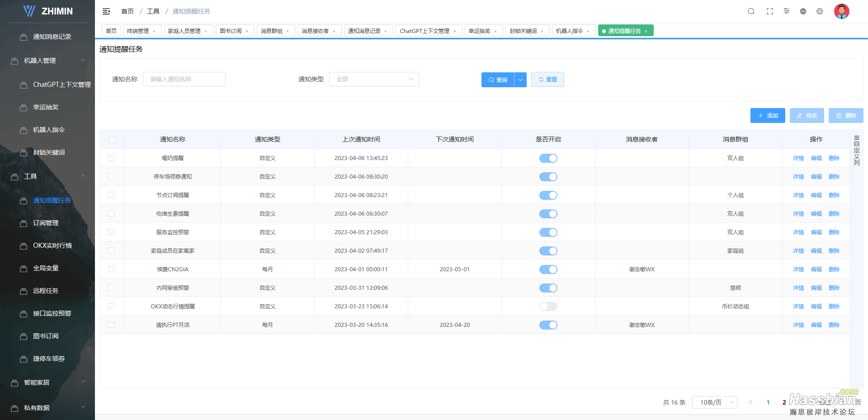This screenshot has height=420, width=868.
Task: Click the 上次通知时间 column header
Action: click(361, 139)
